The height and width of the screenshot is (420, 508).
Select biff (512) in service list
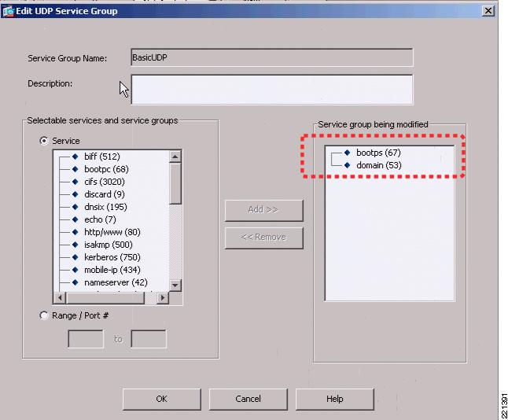[x=102, y=157]
